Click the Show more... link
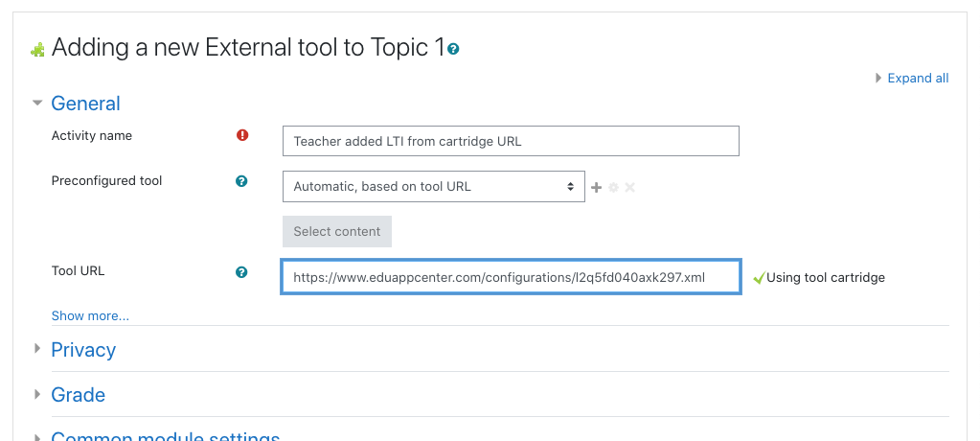980x441 pixels. tap(90, 316)
